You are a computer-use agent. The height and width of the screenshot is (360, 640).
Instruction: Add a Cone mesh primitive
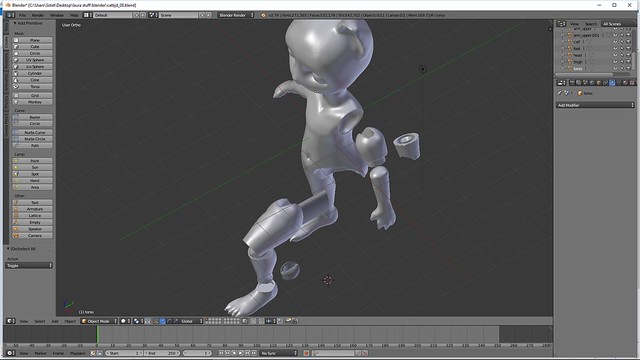tap(32, 80)
